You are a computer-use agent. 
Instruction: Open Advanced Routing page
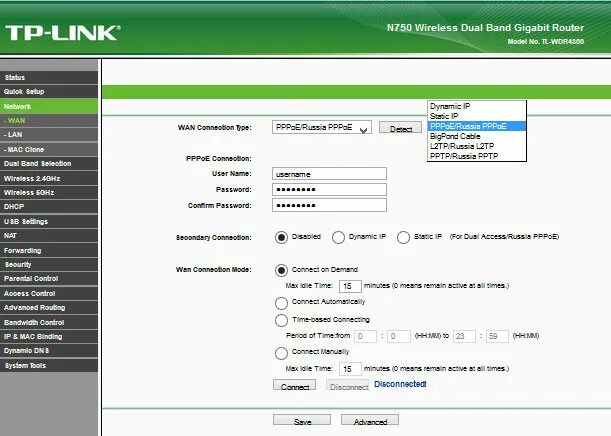49,308
